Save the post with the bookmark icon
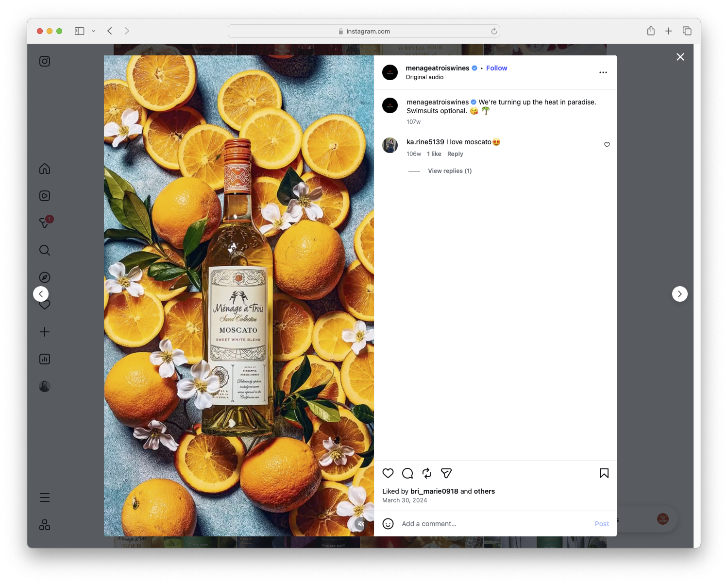 (604, 473)
